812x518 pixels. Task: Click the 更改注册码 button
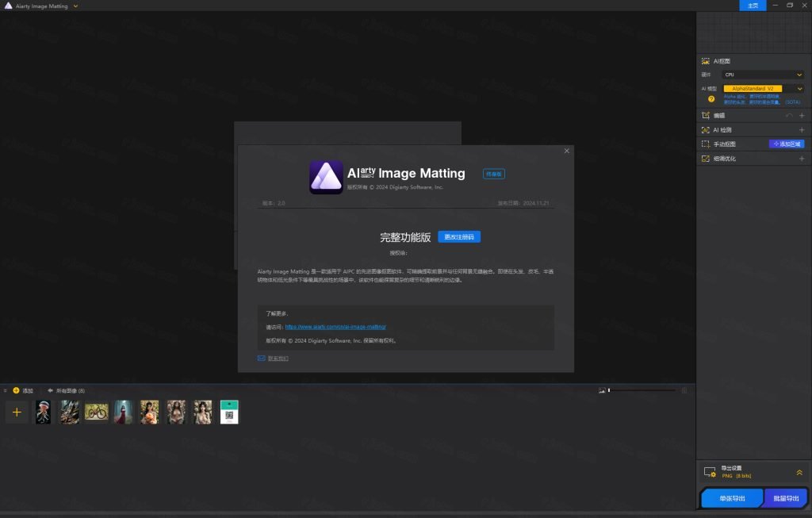(459, 236)
